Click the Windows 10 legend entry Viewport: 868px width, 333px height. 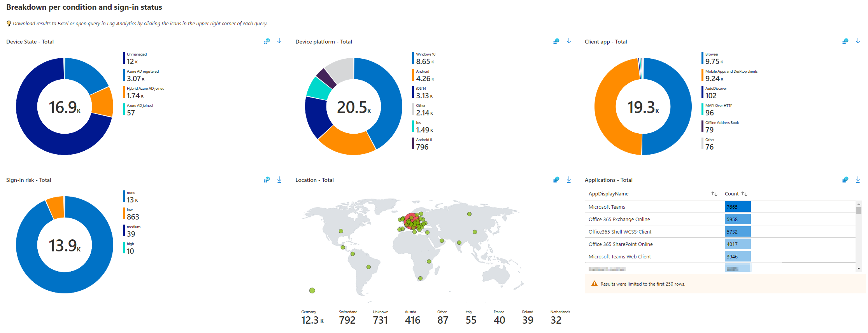pos(425,58)
